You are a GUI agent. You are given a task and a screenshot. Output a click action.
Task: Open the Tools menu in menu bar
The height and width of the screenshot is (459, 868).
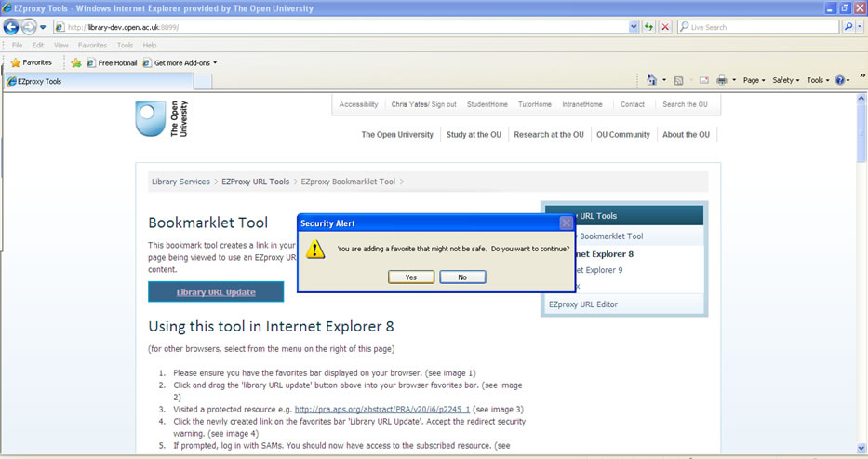click(125, 45)
